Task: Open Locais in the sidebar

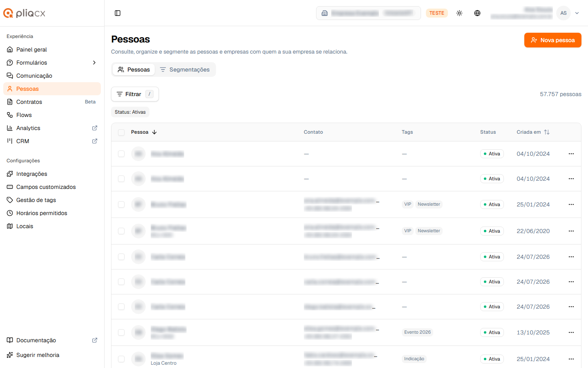Action: point(52,226)
